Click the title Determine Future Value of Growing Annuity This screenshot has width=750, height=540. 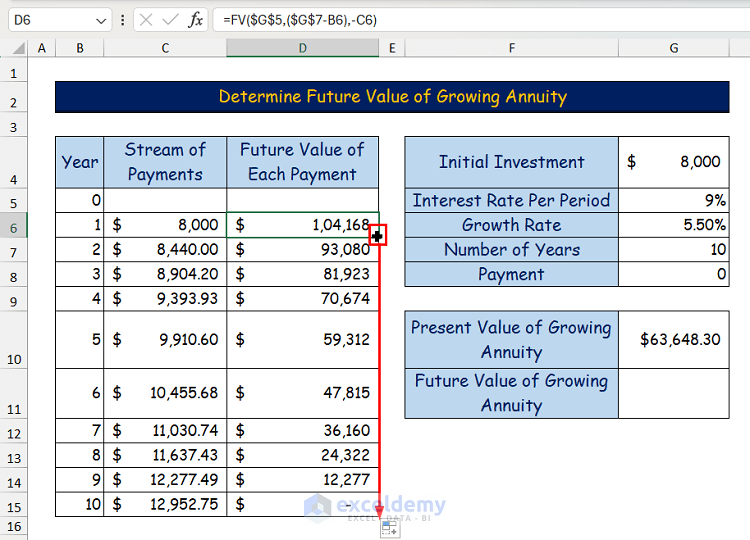pos(392,97)
